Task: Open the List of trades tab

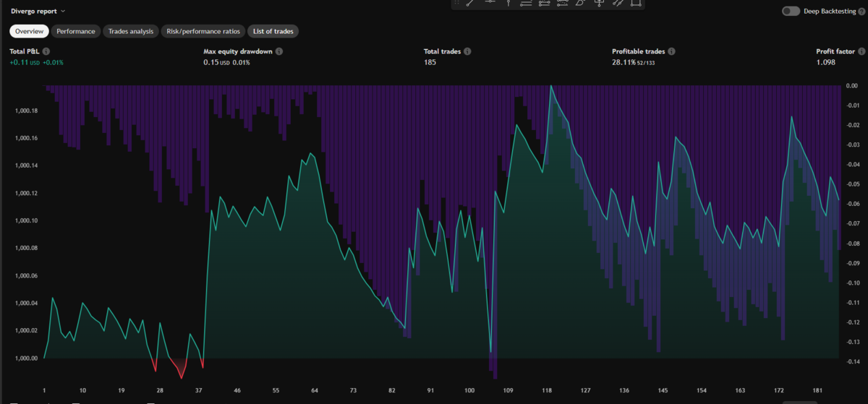Action: (273, 32)
